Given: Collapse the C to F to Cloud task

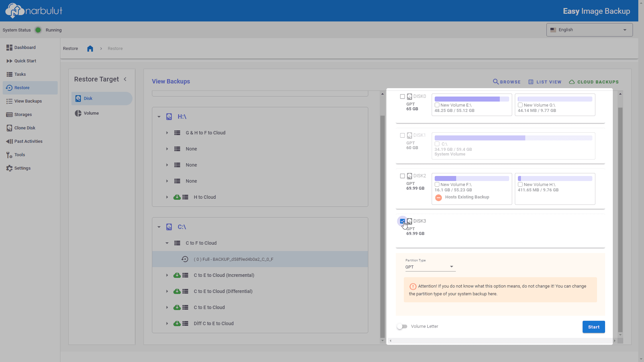Looking at the screenshot, I should pos(167,243).
